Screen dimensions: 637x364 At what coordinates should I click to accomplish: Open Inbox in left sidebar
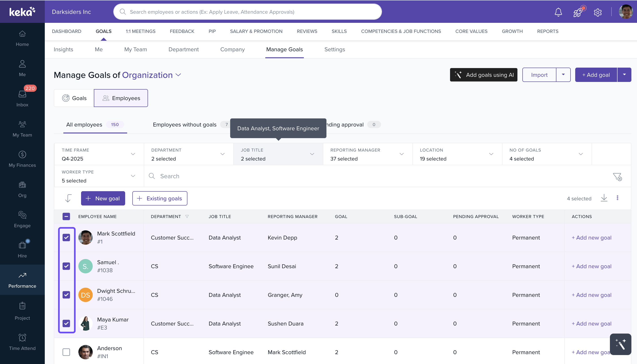coord(22,98)
